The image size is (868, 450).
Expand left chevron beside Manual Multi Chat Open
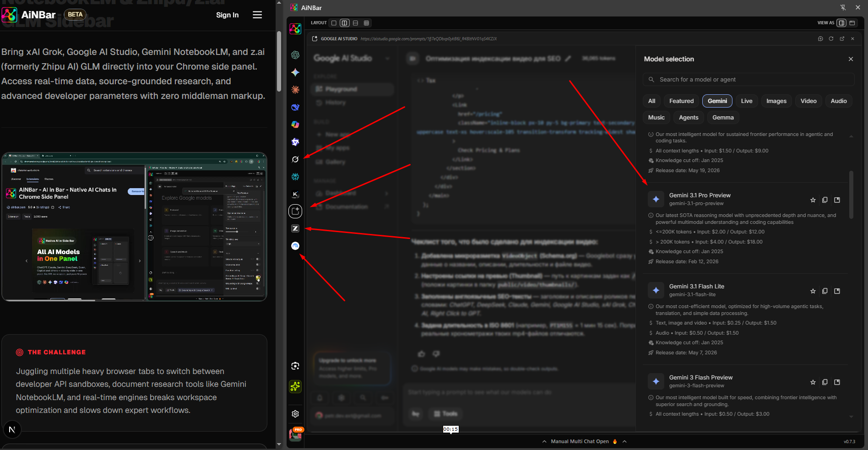544,442
